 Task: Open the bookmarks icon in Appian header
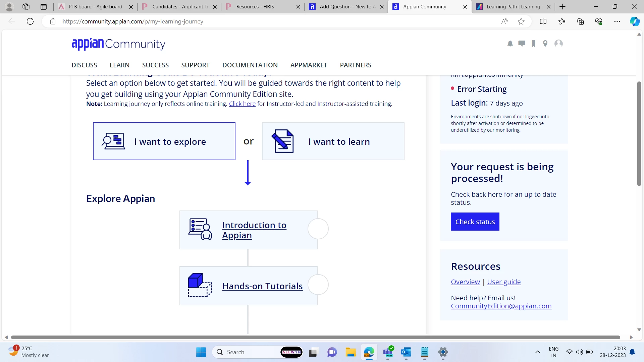click(534, 44)
